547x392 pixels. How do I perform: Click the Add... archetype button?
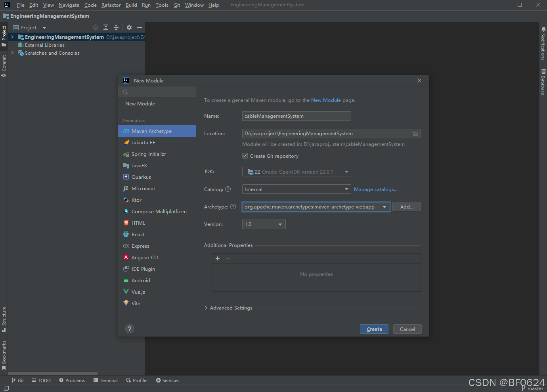(x=407, y=207)
